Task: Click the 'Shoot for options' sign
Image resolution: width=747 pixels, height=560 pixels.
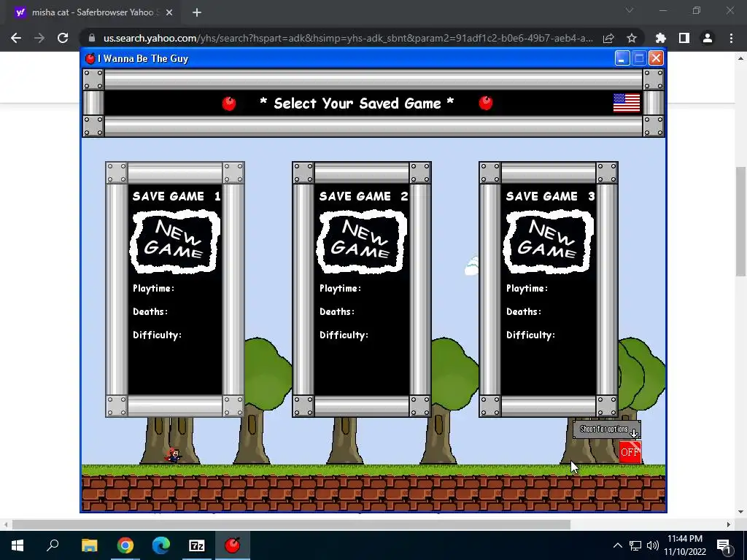Action: coord(606,429)
